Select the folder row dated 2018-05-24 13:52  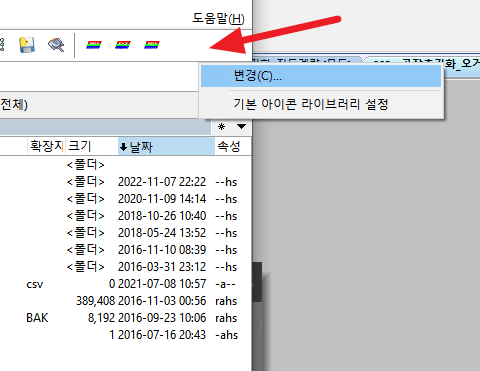(x=125, y=233)
